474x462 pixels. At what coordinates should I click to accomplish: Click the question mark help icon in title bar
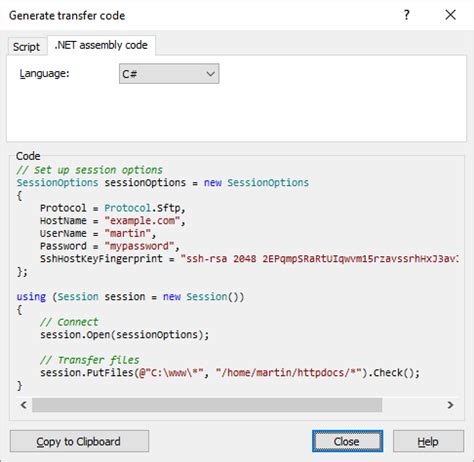click(406, 15)
